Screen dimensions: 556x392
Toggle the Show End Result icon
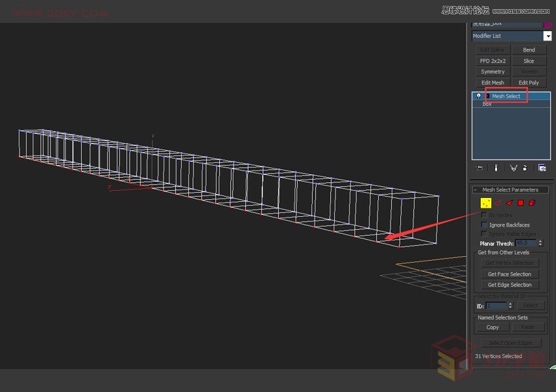coord(496,169)
